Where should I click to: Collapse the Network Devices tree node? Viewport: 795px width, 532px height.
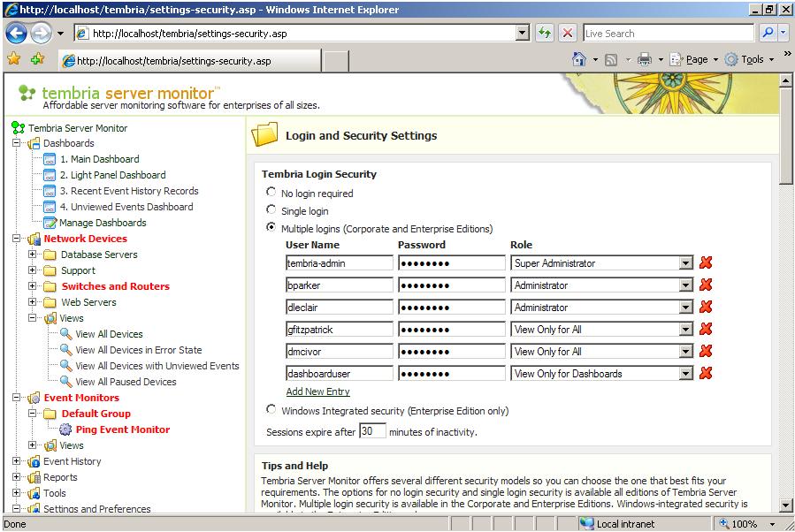[16, 238]
